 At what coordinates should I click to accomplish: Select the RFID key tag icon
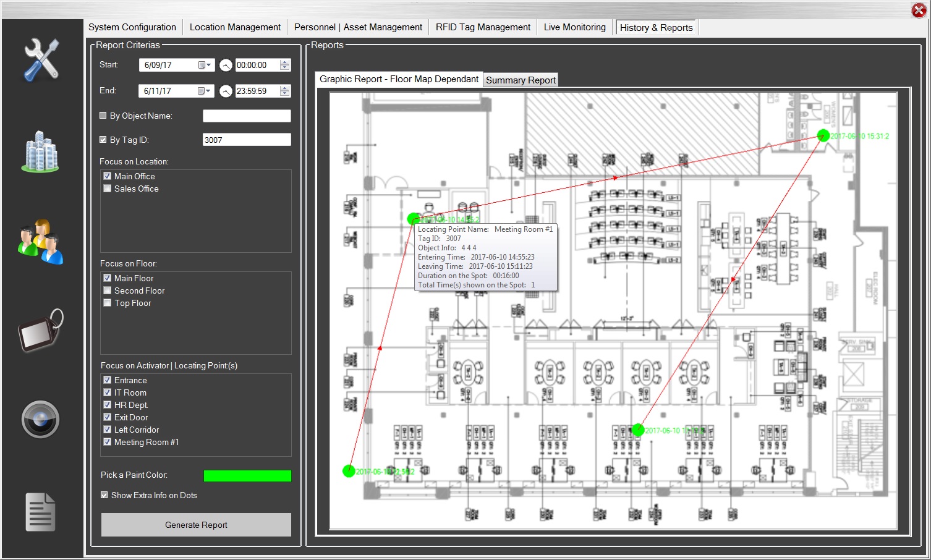tap(41, 331)
